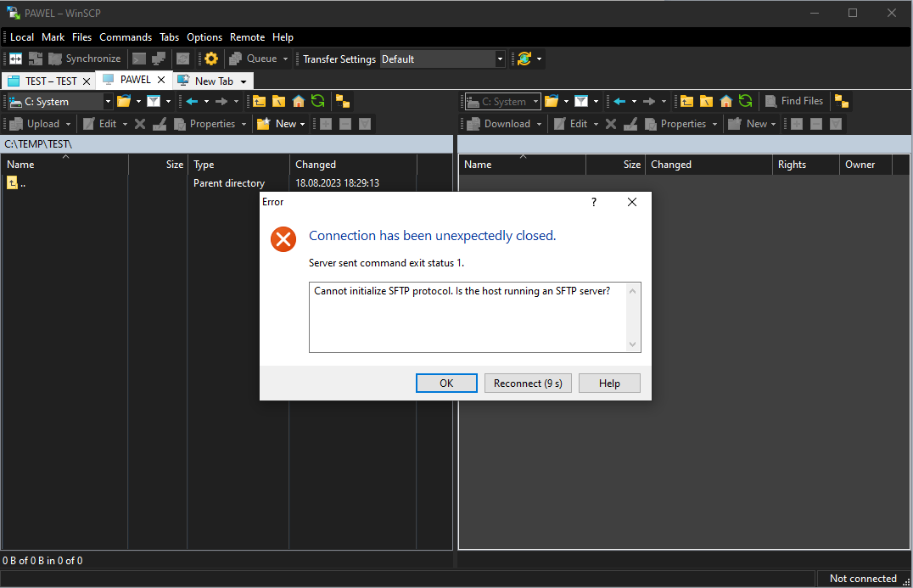Go forward in the local panel
Screen dimensions: 913x588
pos(221,102)
